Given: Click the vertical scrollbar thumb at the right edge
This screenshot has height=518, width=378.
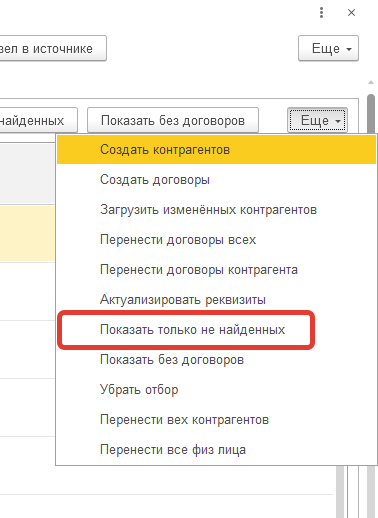Looking at the screenshot, I should pyautogui.click(x=371, y=114).
